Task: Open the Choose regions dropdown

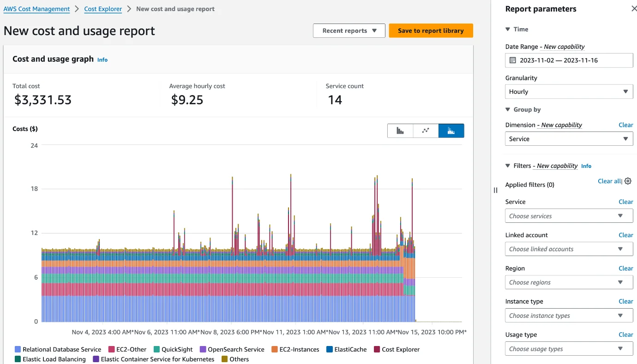Action: tap(569, 282)
